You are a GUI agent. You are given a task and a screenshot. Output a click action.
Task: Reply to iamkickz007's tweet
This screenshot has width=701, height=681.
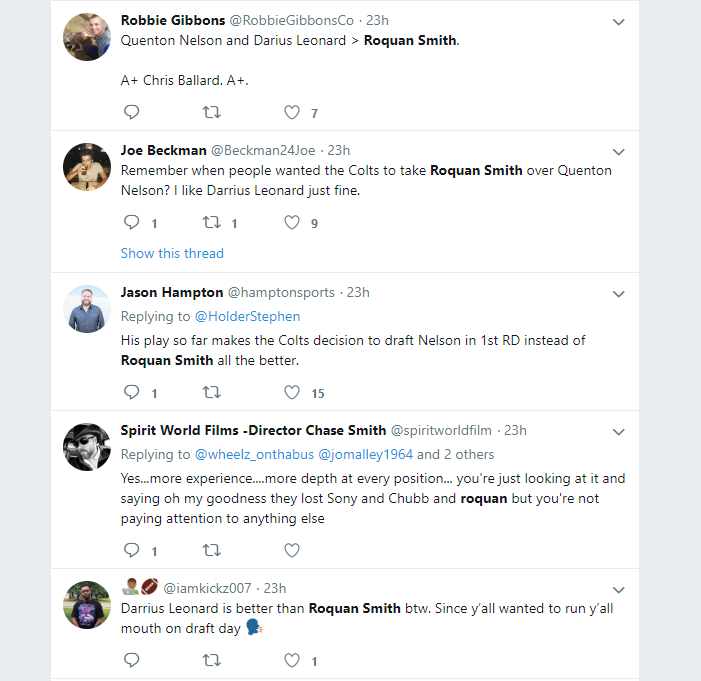(x=131, y=660)
